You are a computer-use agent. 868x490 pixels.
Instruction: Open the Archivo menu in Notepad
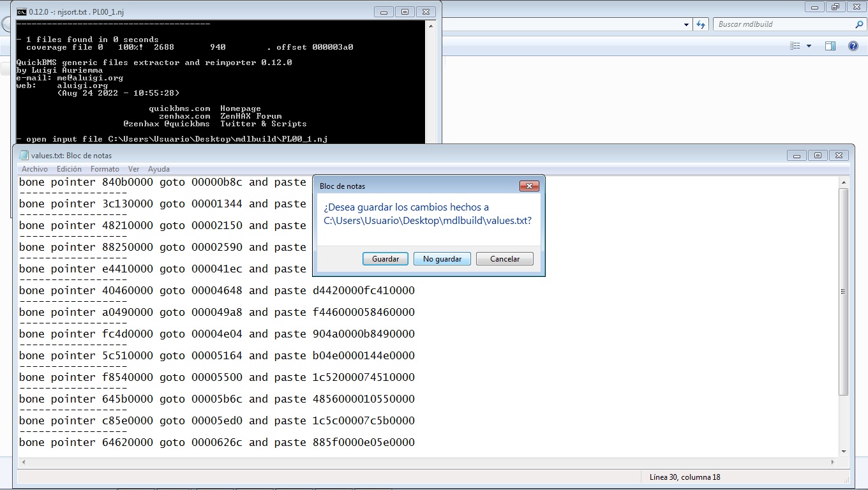click(x=34, y=169)
